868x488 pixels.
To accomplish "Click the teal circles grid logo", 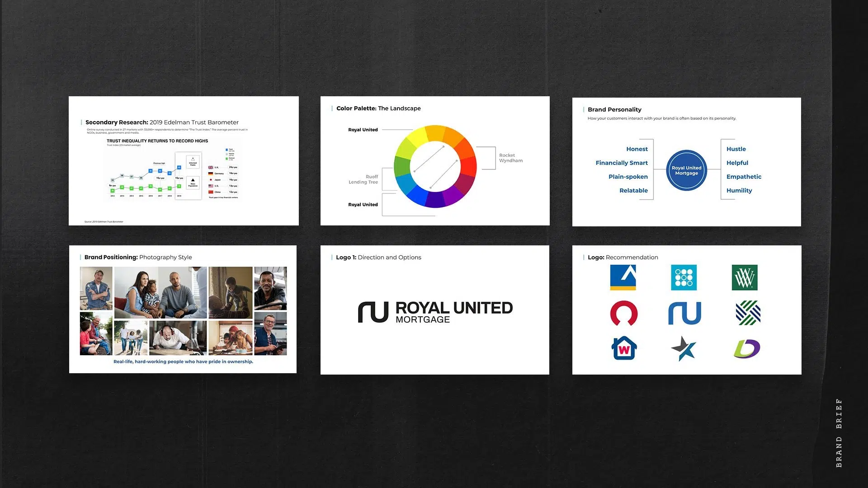I will click(684, 277).
